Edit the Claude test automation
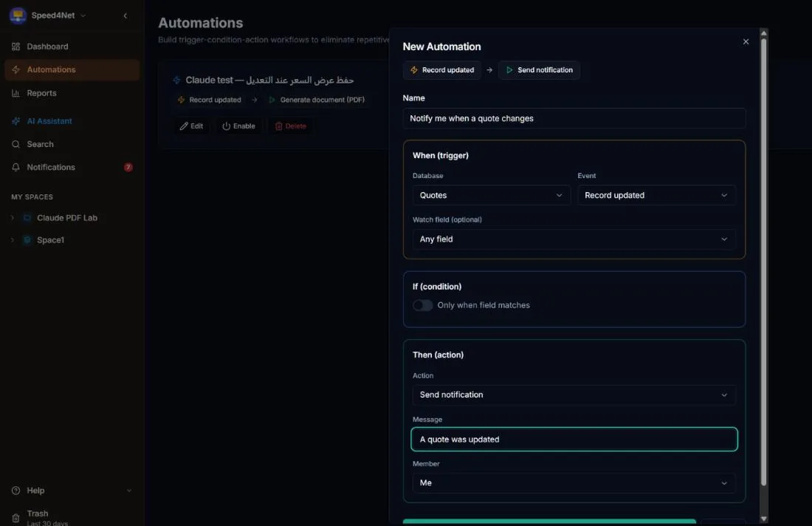Image resolution: width=812 pixels, height=526 pixels. tap(192, 126)
